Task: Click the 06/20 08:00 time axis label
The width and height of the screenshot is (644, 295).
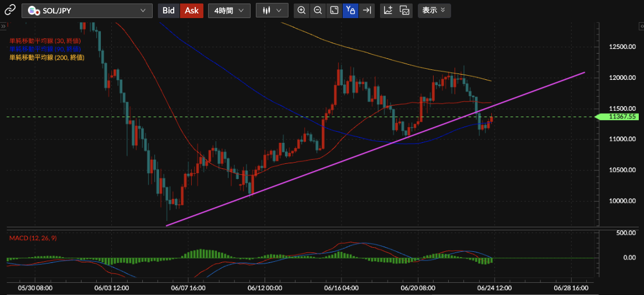Action: tap(417, 288)
